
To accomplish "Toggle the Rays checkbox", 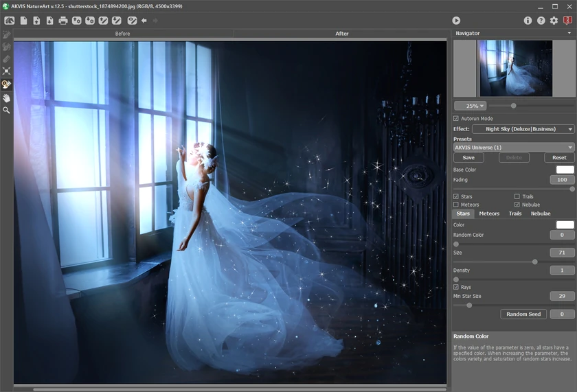I will pos(456,287).
